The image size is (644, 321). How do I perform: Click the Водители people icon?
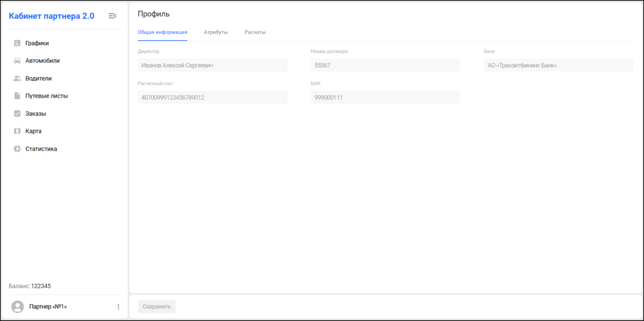click(17, 78)
